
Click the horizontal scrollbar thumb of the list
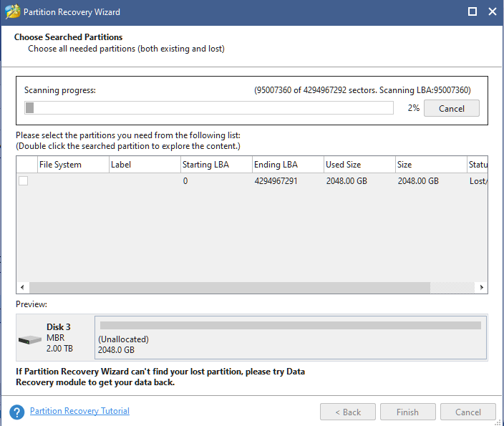pos(228,287)
